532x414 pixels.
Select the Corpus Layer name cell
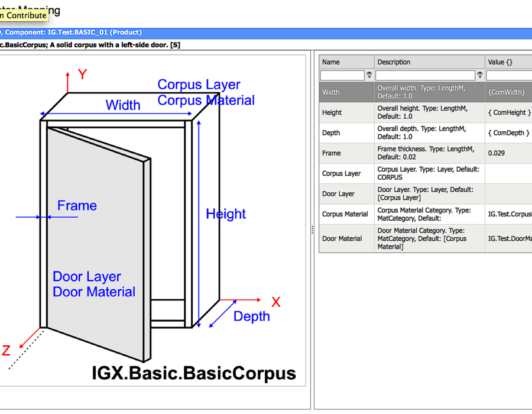click(x=346, y=173)
